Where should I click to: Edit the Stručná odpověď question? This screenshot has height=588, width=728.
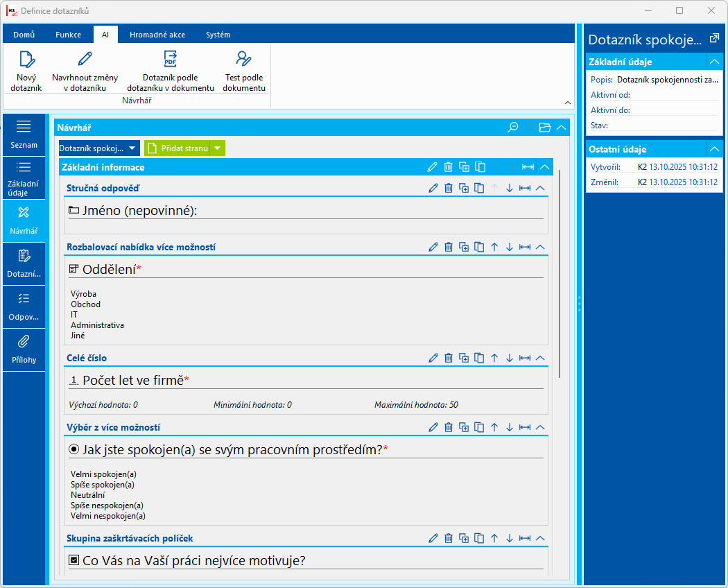pos(433,188)
